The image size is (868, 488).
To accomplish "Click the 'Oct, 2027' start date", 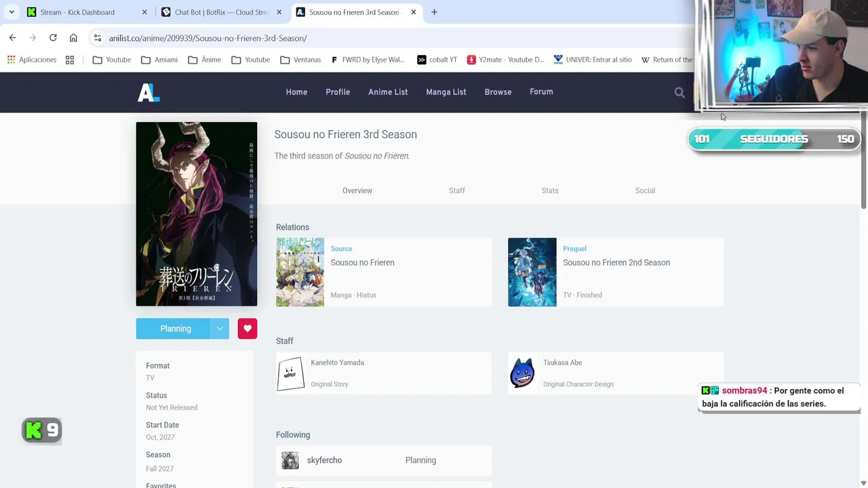I will (x=160, y=437).
